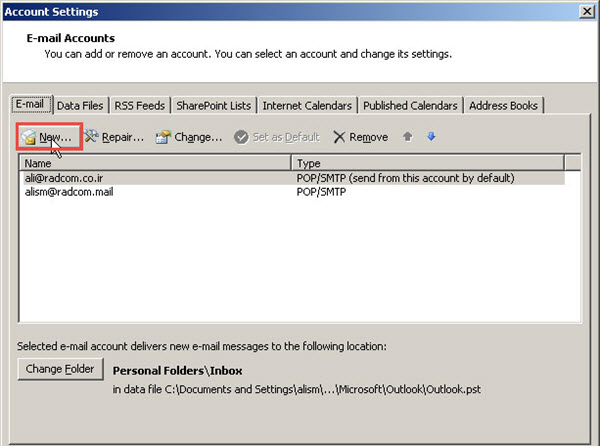Switch to the Data Files tab

pyautogui.click(x=79, y=105)
